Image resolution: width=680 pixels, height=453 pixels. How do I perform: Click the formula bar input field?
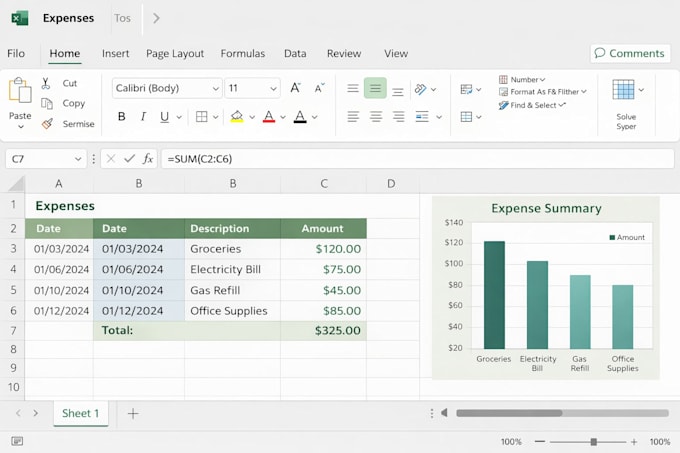(418, 159)
